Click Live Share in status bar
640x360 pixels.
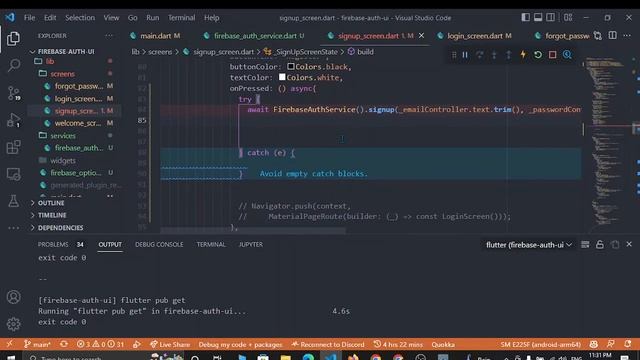pyautogui.click(x=170, y=344)
